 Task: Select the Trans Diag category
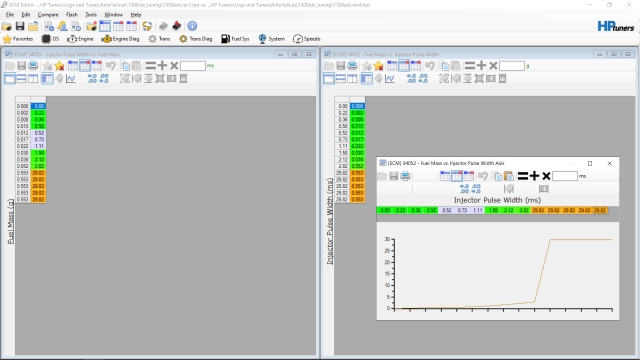tap(196, 39)
